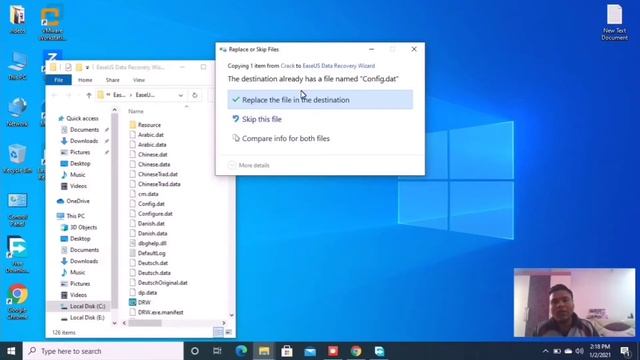
Task: Click the taskbar search box
Action: pyautogui.click(x=103, y=351)
